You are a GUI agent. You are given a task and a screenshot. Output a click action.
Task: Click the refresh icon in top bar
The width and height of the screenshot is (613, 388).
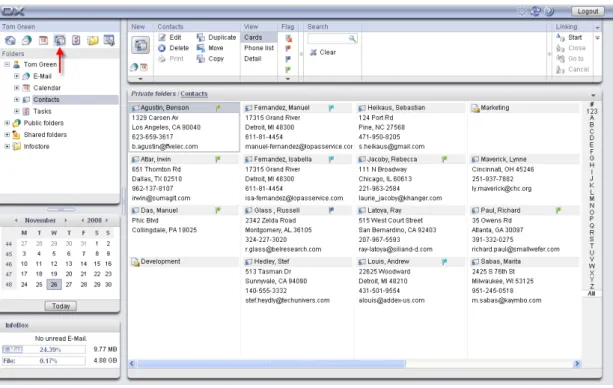tap(535, 11)
